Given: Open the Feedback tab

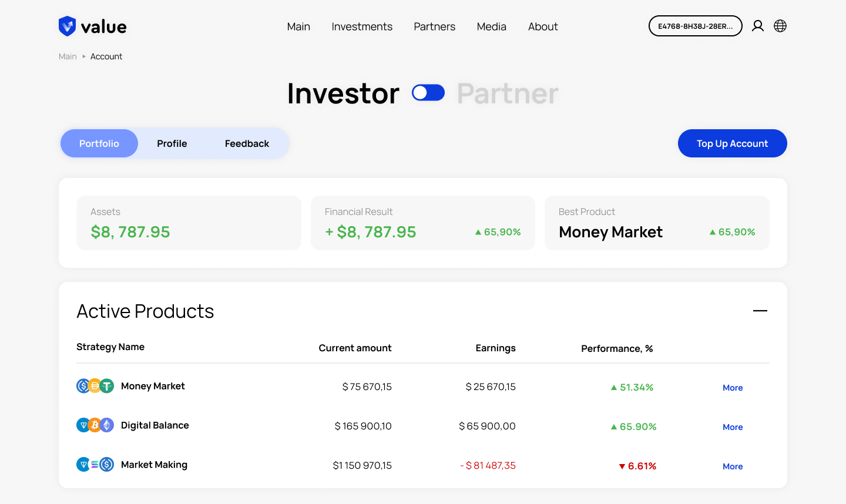Looking at the screenshot, I should (x=246, y=143).
